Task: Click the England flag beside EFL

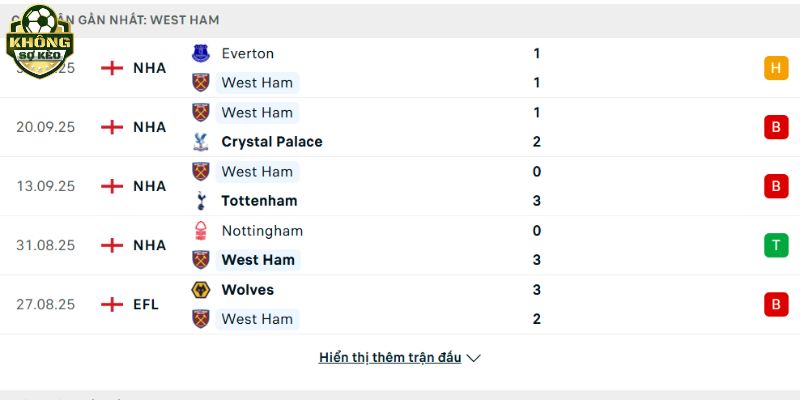Action: 112,305
